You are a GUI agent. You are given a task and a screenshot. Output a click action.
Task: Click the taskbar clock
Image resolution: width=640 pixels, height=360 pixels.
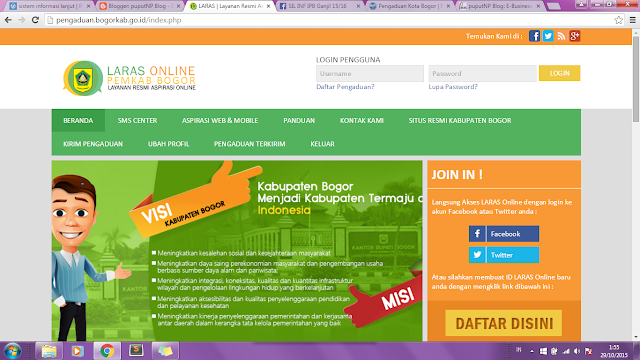pos(614,351)
